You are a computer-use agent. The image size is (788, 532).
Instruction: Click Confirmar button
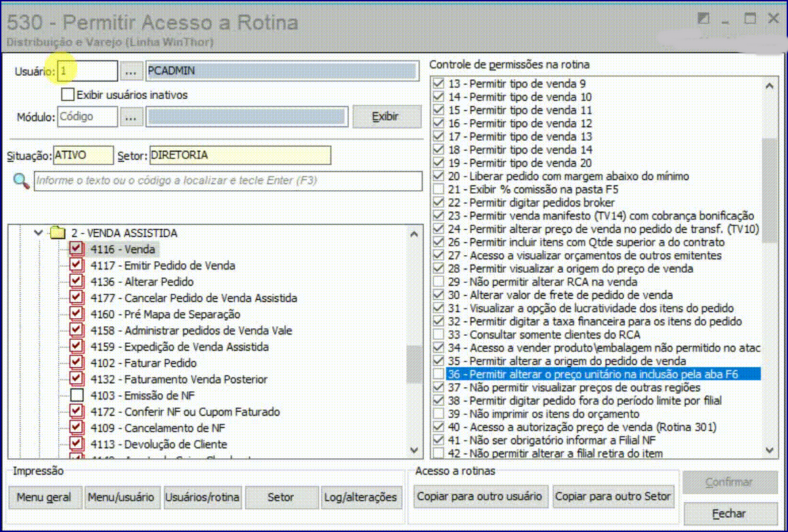pos(729,483)
